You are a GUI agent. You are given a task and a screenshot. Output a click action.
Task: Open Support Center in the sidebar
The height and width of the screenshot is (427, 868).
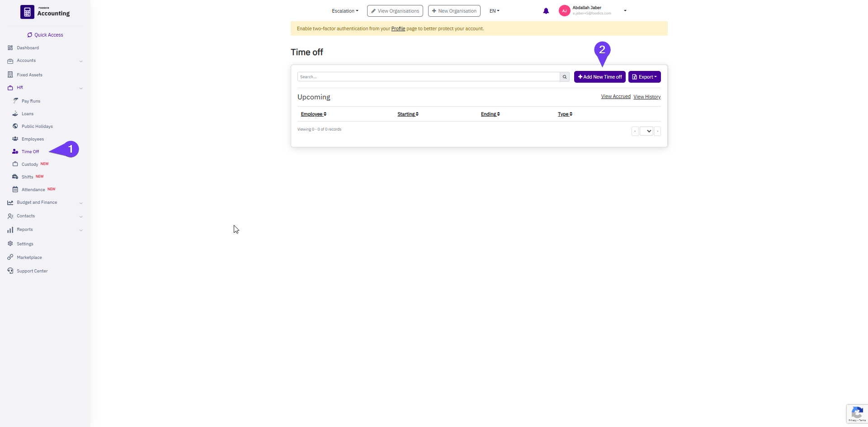(x=32, y=271)
